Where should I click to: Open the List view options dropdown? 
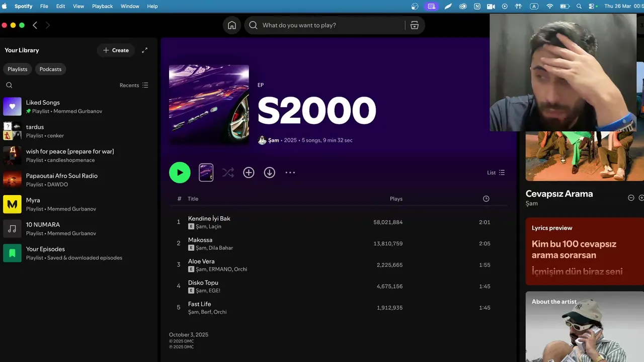(496, 172)
